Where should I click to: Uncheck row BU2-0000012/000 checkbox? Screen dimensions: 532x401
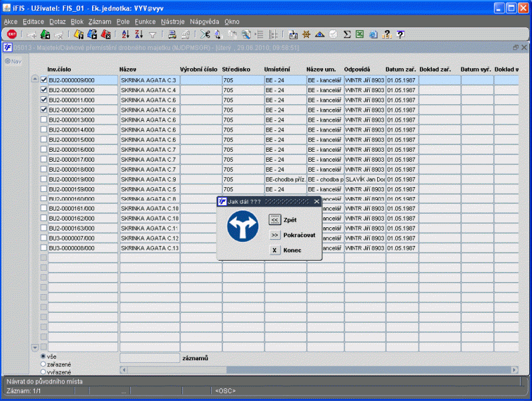(43, 110)
